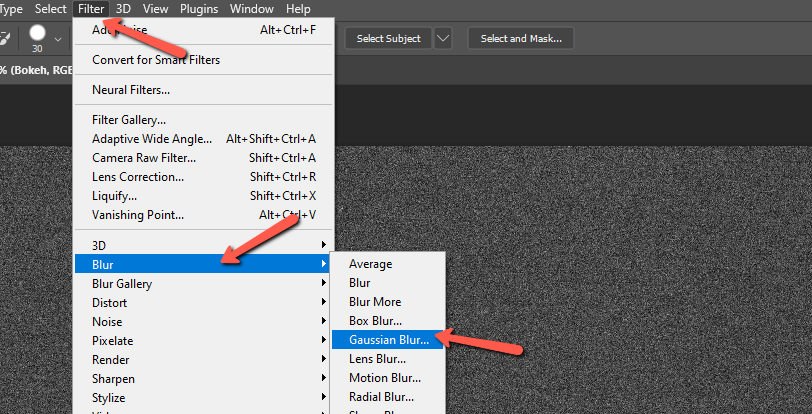Open the Window menu
This screenshot has width=812, height=414.
(251, 9)
